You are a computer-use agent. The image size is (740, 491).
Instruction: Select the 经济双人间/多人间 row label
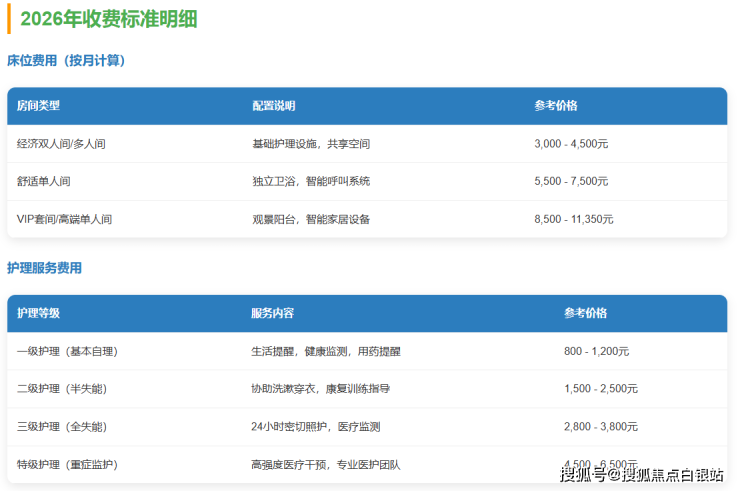click(61, 144)
